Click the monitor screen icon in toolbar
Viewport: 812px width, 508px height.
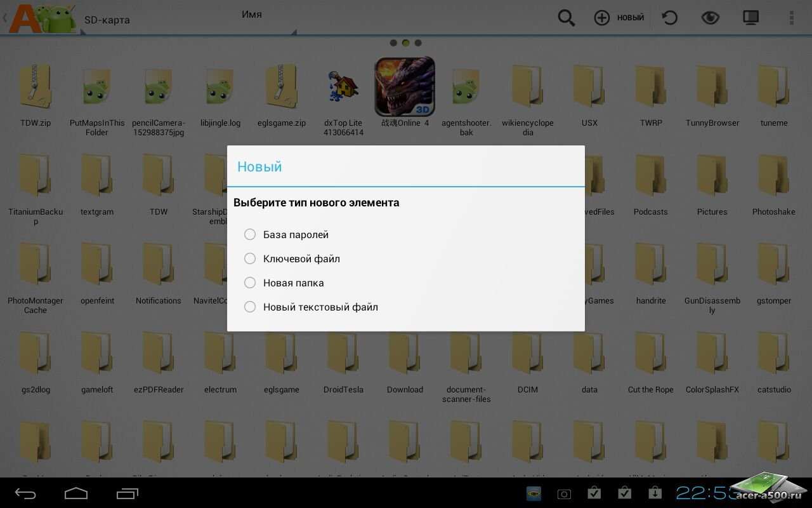tap(750, 18)
